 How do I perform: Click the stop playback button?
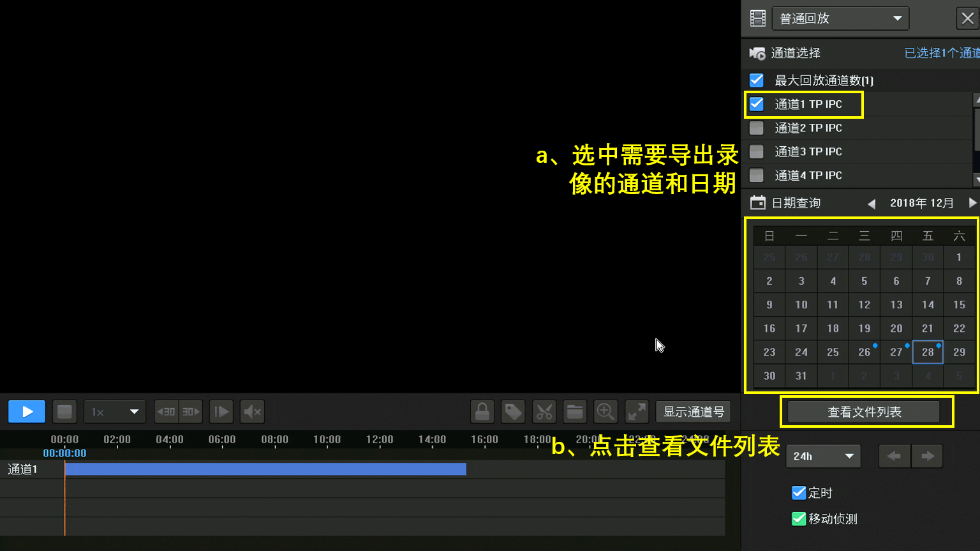pyautogui.click(x=64, y=412)
